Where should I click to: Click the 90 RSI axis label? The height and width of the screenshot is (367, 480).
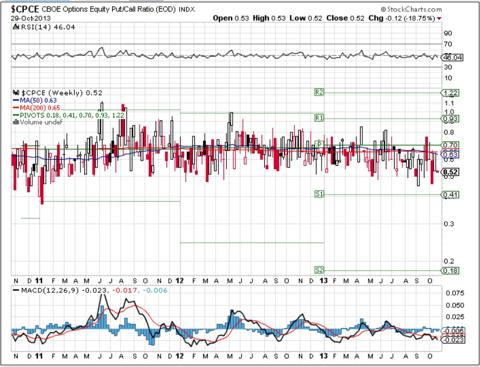448,33
